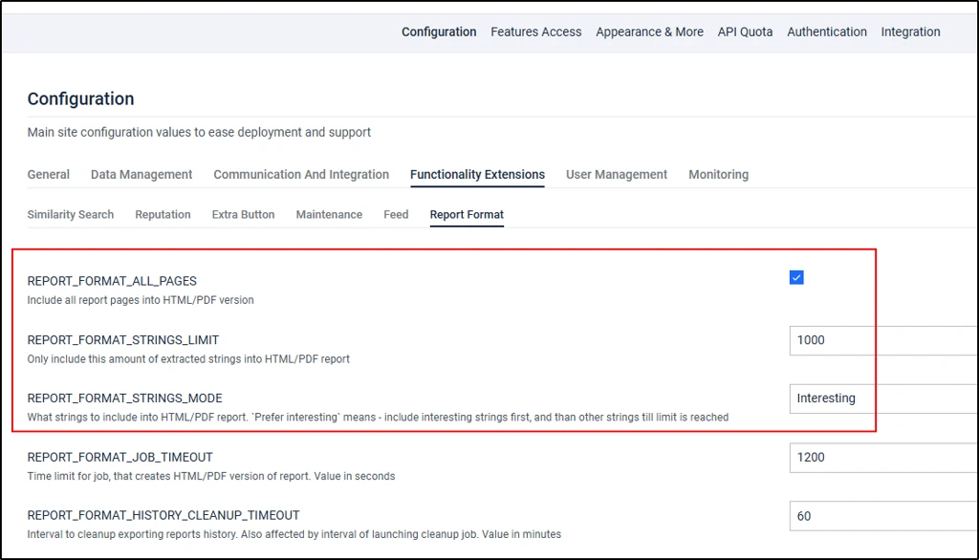The width and height of the screenshot is (979, 560).
Task: Go to Appearance & More section
Action: click(649, 32)
